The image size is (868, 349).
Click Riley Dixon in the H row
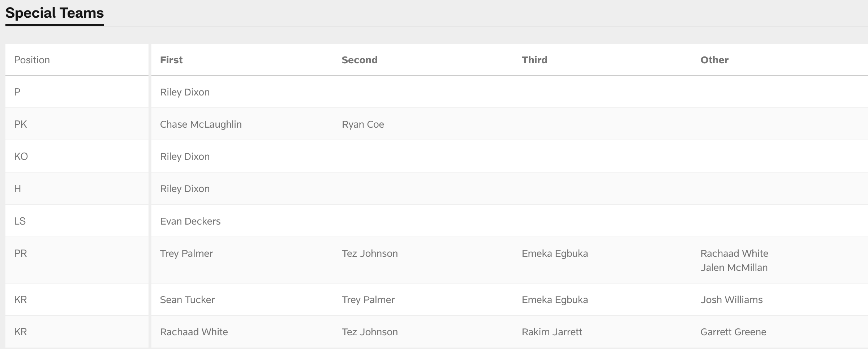185,189
